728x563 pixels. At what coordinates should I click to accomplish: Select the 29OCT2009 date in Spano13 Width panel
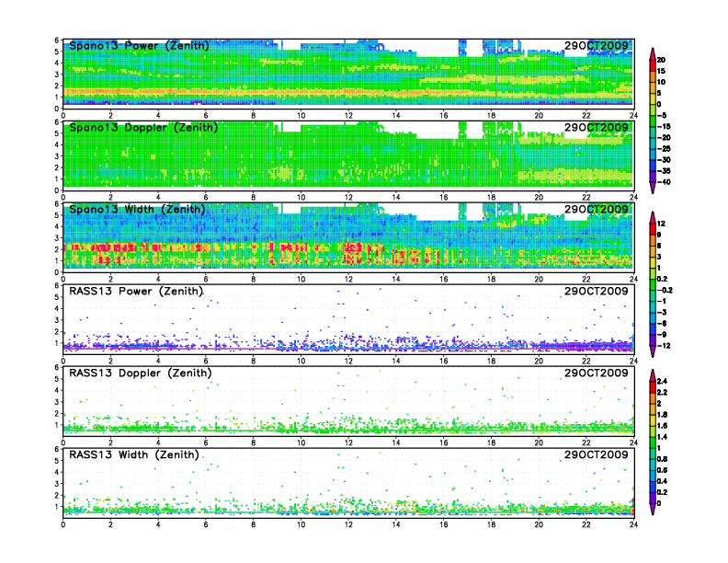tap(597, 209)
